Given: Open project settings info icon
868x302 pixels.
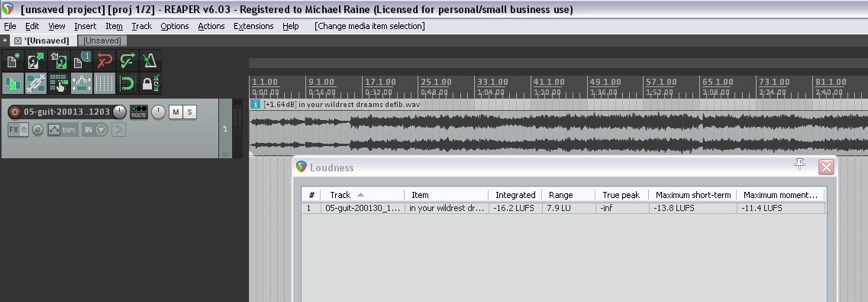Looking at the screenshot, I should [82, 60].
